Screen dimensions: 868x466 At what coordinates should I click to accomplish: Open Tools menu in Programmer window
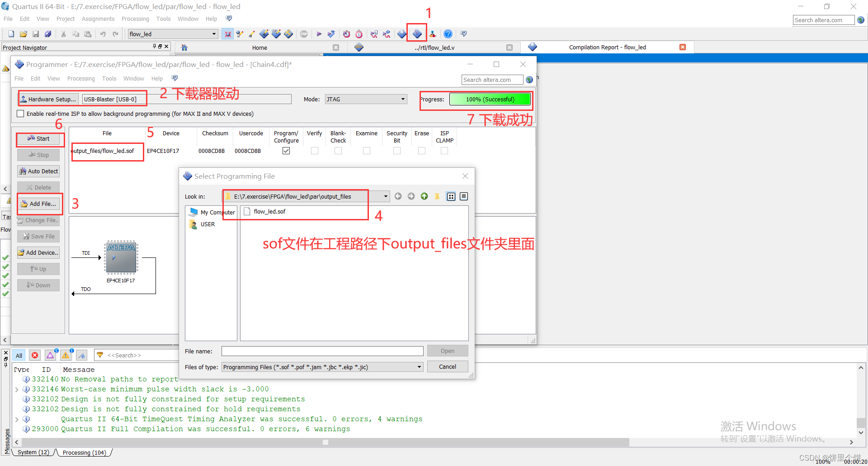[x=109, y=78]
